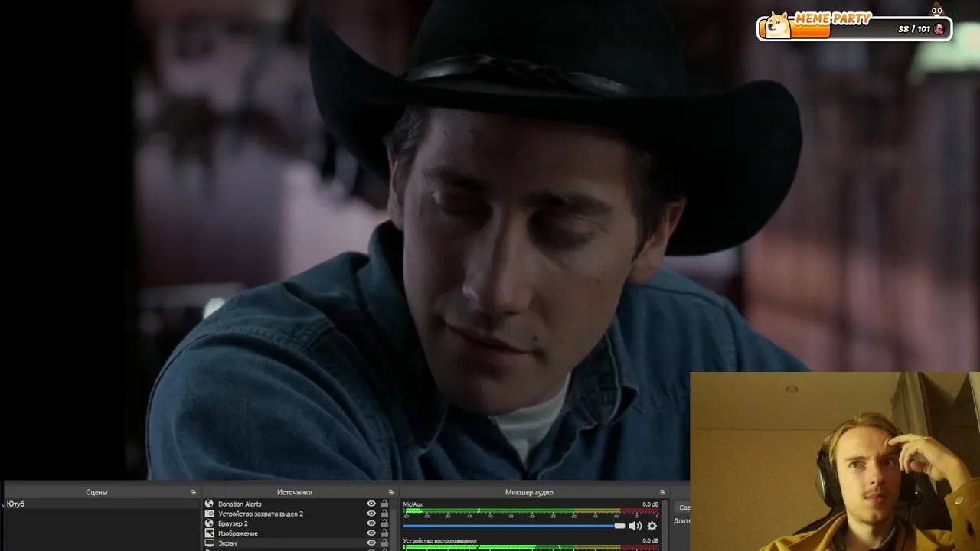Click the Микшер аудио panel header
980x551 pixels.
pos(534,492)
